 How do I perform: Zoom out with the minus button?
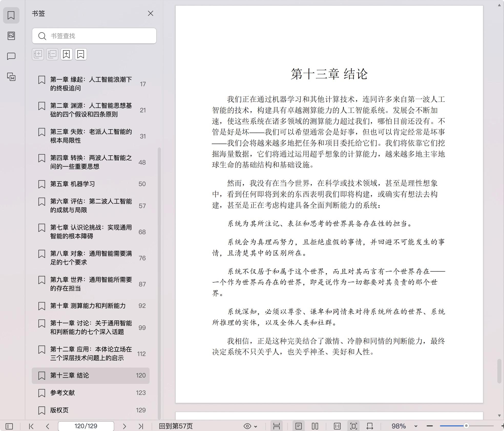point(430,426)
